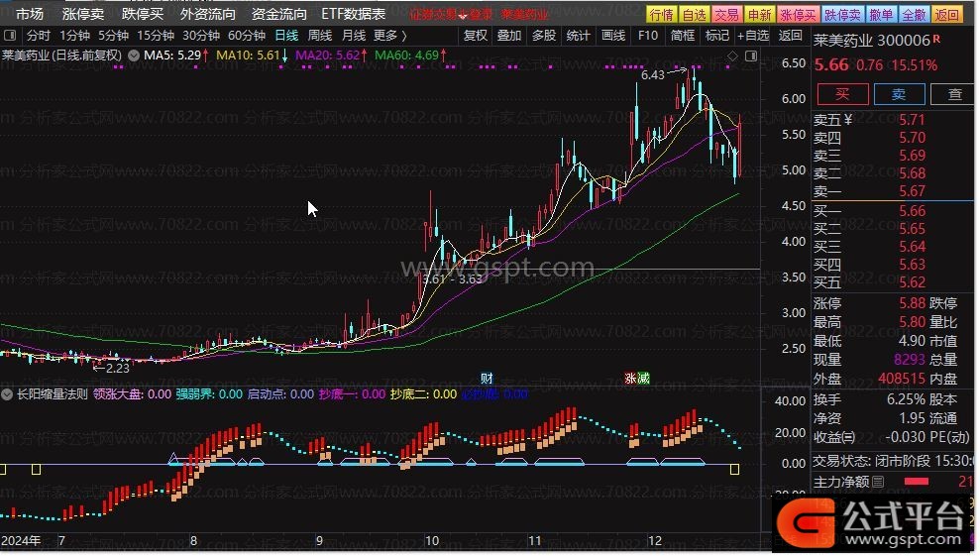Select the 画线 drawing tool
This screenshot has height=556, width=980.
click(x=613, y=36)
